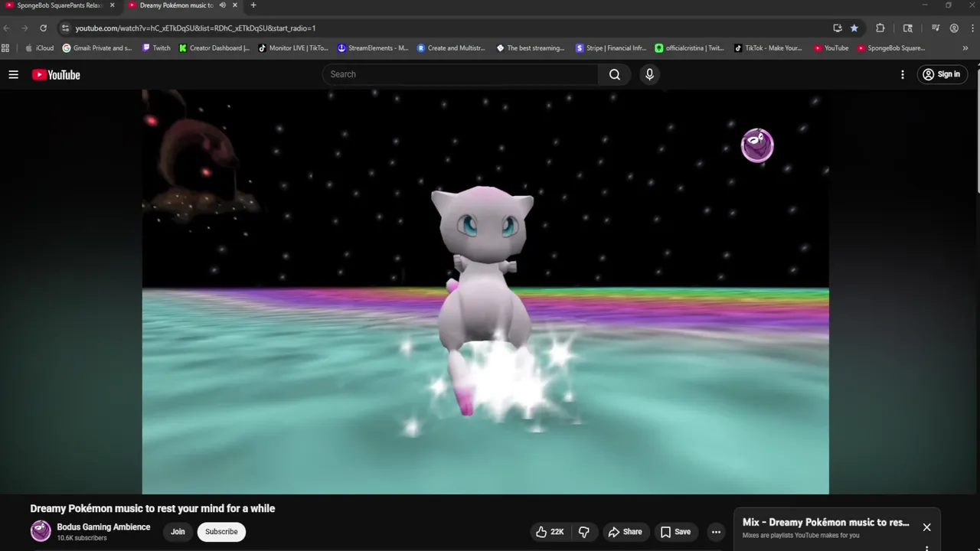Open the Twitch bookmark

pos(157,48)
